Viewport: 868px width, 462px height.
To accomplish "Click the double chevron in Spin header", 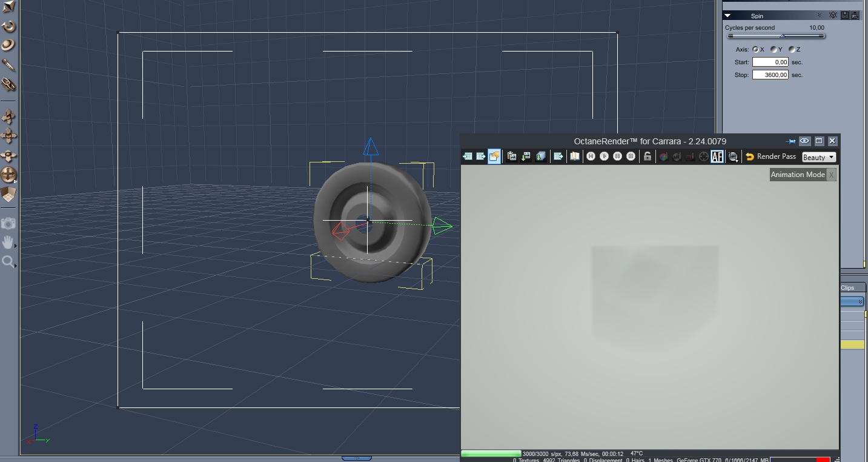I will [x=820, y=16].
